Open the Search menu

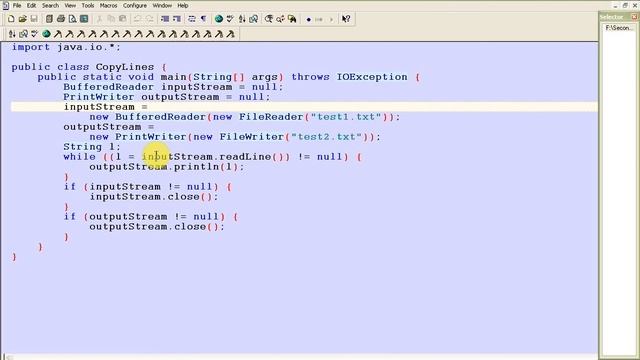coord(50,6)
